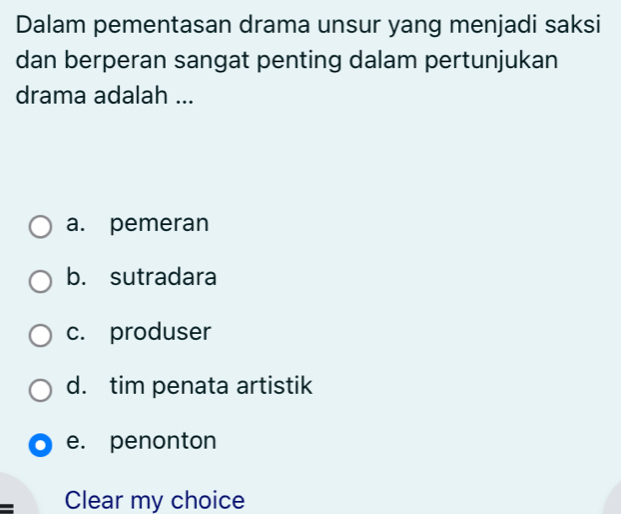Select the radio button for option a
This screenshot has width=621, height=514.
coord(40,226)
